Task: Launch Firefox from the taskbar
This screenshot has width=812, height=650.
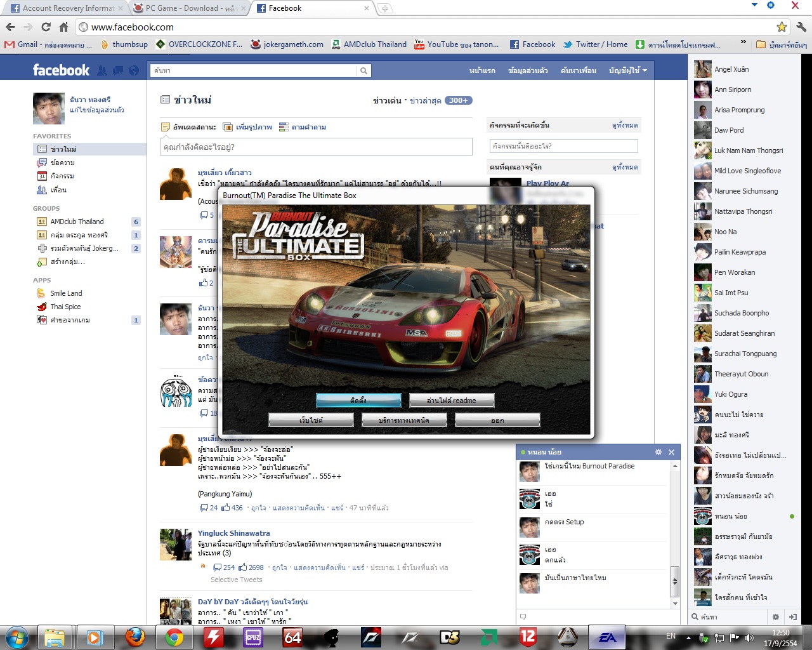Action: pos(135,637)
